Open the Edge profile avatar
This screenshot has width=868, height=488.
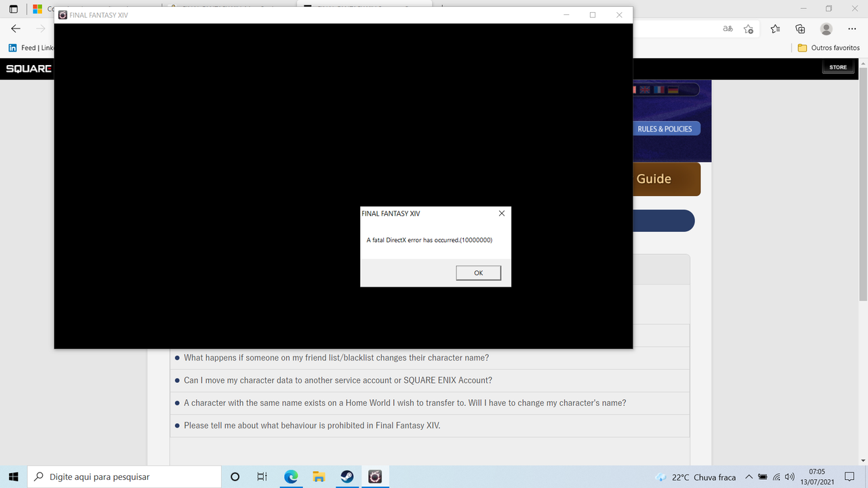coord(826,28)
